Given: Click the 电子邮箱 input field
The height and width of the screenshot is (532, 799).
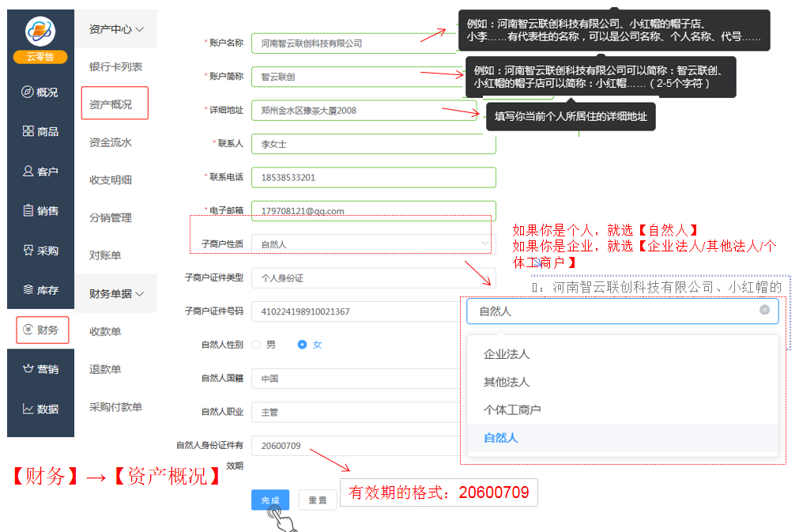Looking at the screenshot, I should pyautogui.click(x=374, y=211).
